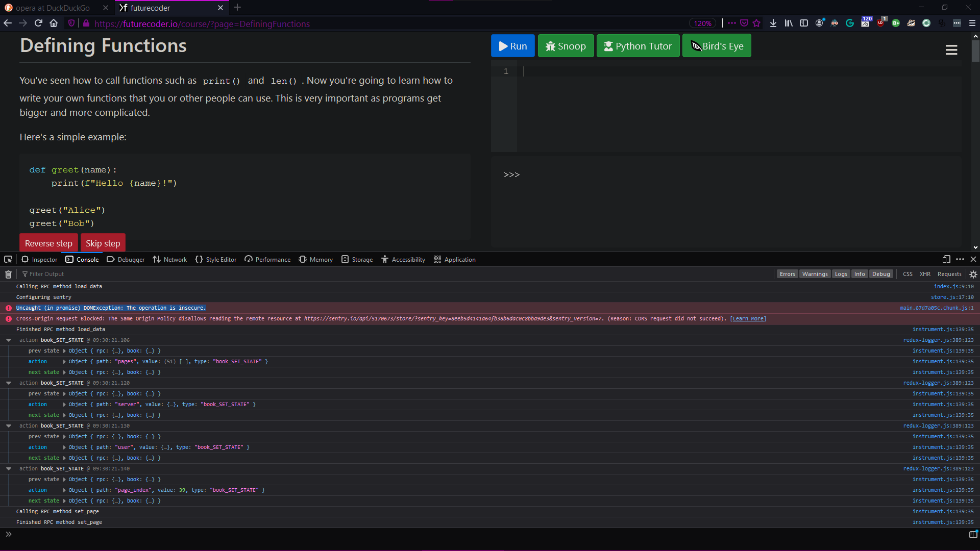Viewport: 980px width, 551px height.
Task: Toggle the Errors log filter
Action: pos(787,274)
